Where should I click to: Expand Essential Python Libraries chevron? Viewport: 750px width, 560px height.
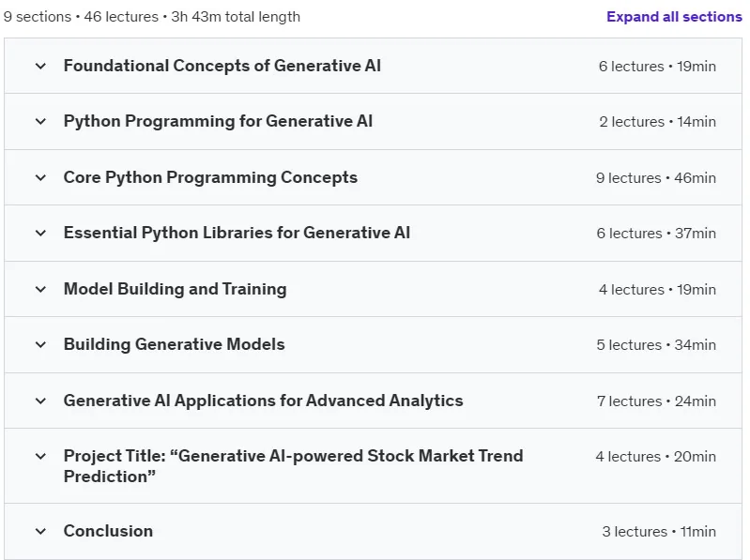tap(40, 234)
